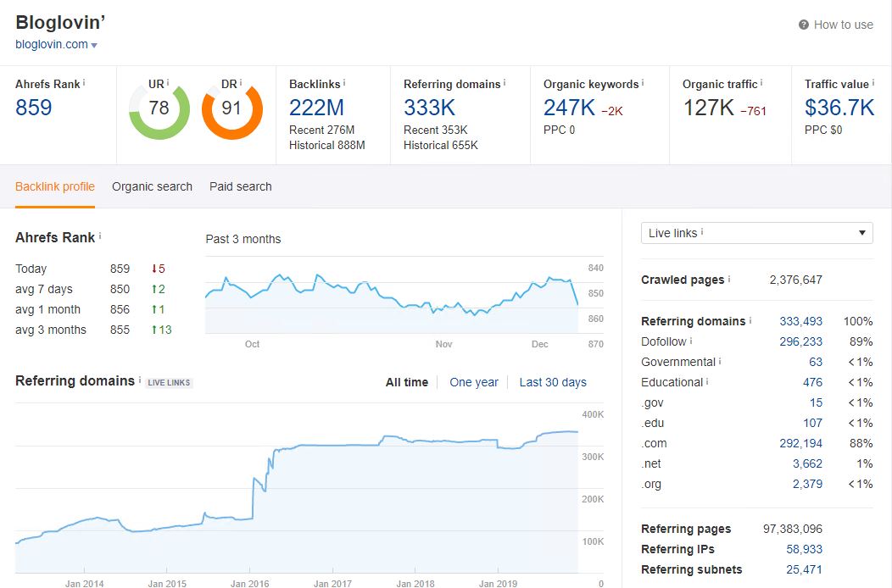Click info icon next to Governmental

[x=720, y=361]
